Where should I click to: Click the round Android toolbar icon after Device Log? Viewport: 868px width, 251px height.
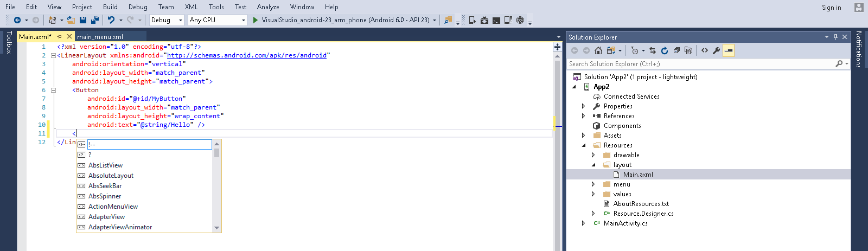[520, 20]
